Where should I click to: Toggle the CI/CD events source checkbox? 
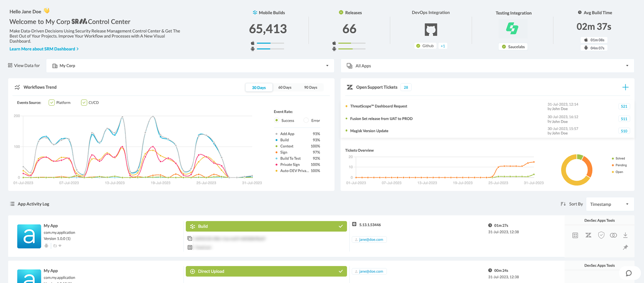84,103
